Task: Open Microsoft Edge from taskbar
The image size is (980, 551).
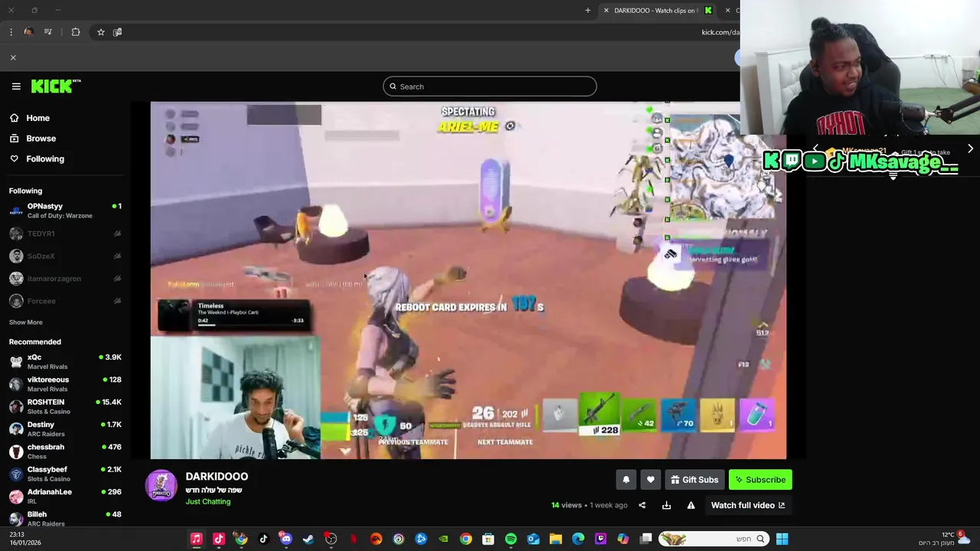Action: click(578, 539)
